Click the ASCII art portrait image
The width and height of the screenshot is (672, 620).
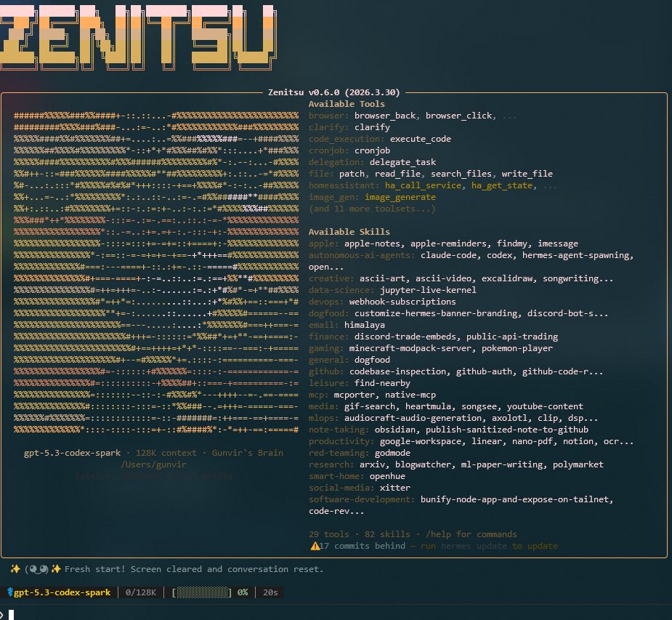point(156,273)
